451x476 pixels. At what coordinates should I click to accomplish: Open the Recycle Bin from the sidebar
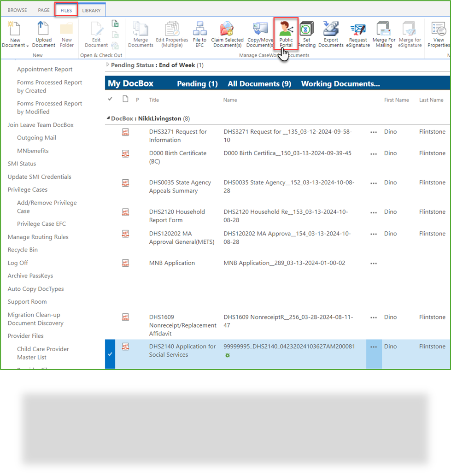pyautogui.click(x=22, y=249)
